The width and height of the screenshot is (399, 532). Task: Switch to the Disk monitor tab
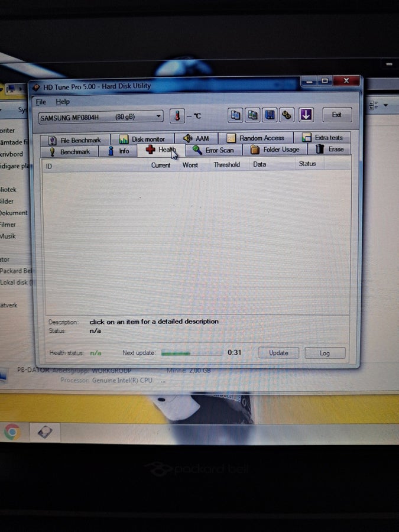click(142, 139)
